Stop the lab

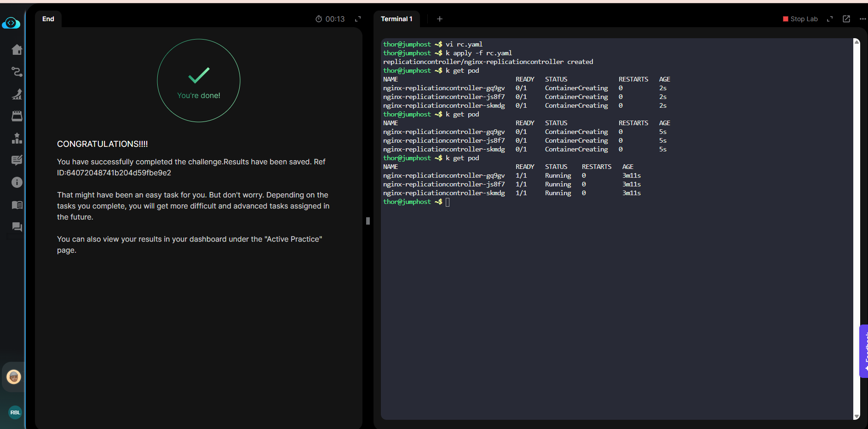pyautogui.click(x=800, y=19)
